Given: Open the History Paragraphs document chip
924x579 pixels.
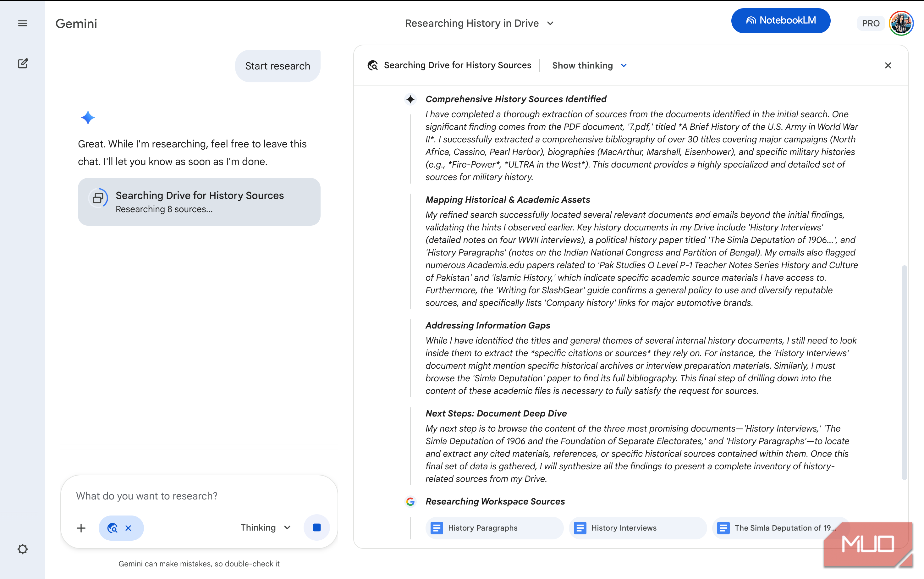Looking at the screenshot, I should [x=493, y=528].
